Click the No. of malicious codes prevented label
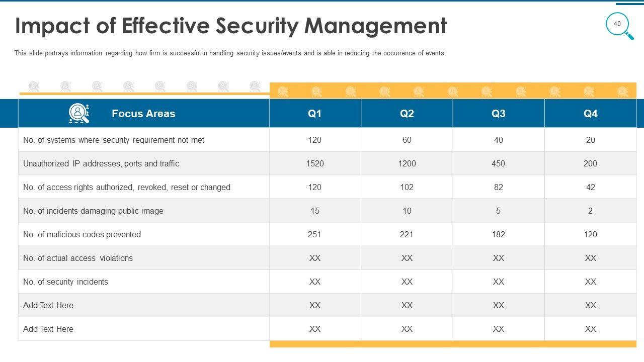This screenshot has height=362, width=644. [x=82, y=234]
